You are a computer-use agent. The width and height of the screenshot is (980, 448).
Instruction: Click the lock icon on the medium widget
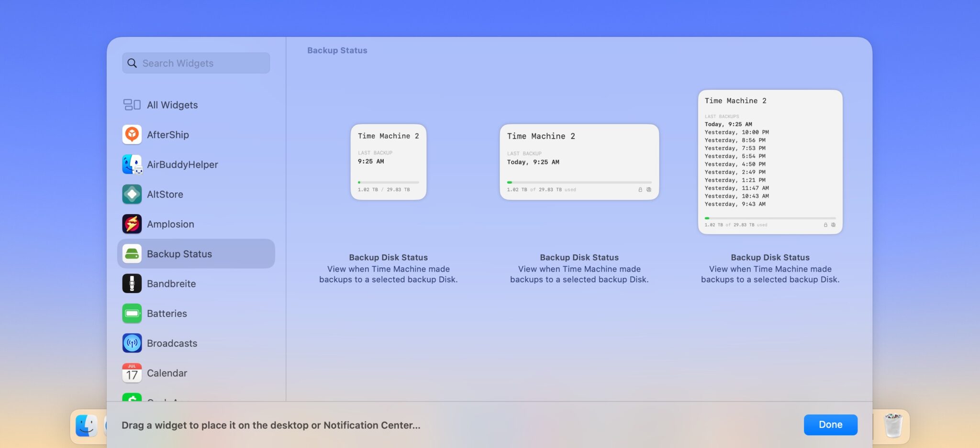pos(641,189)
